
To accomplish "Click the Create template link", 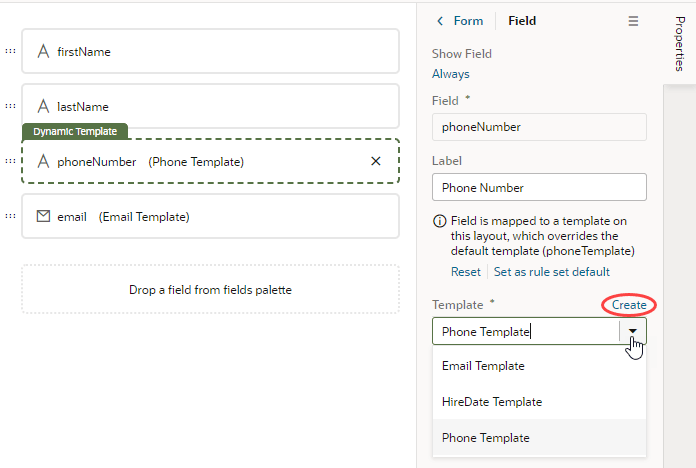I will (x=629, y=304).
